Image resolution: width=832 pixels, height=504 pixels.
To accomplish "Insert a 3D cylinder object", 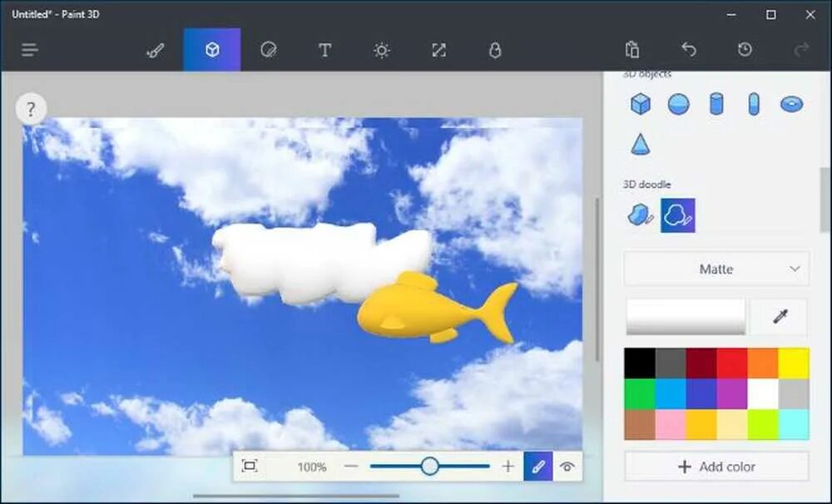I will pos(716,104).
